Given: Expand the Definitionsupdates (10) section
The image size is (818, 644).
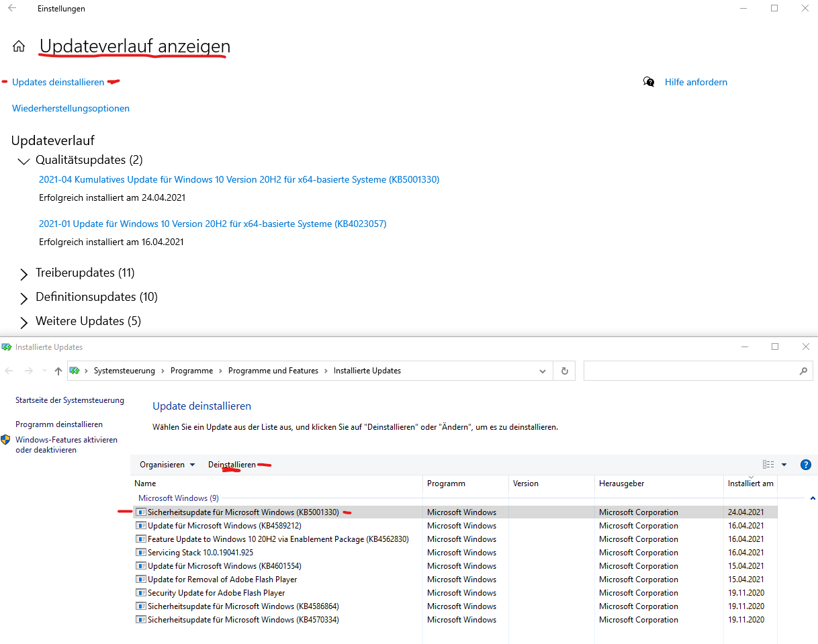Looking at the screenshot, I should [x=24, y=297].
